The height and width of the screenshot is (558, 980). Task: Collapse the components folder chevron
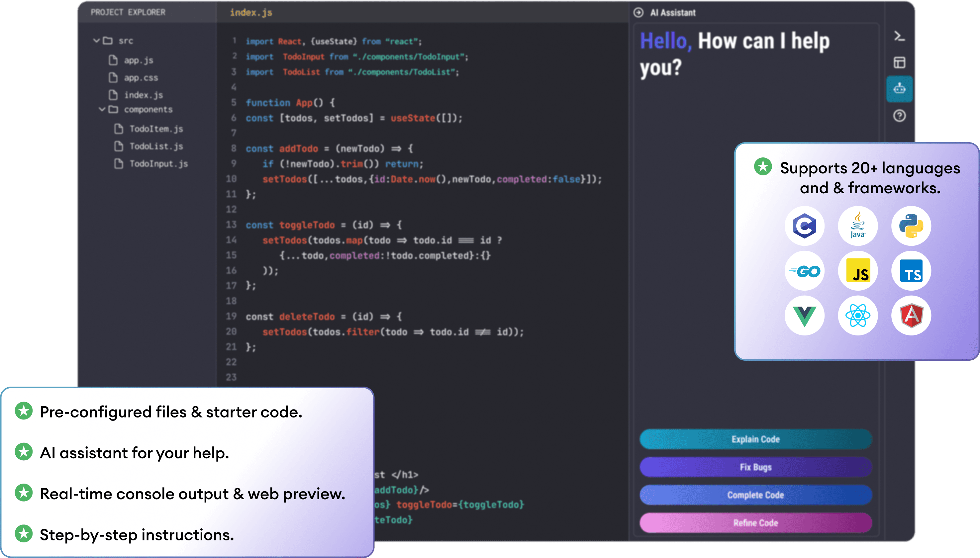[102, 110]
